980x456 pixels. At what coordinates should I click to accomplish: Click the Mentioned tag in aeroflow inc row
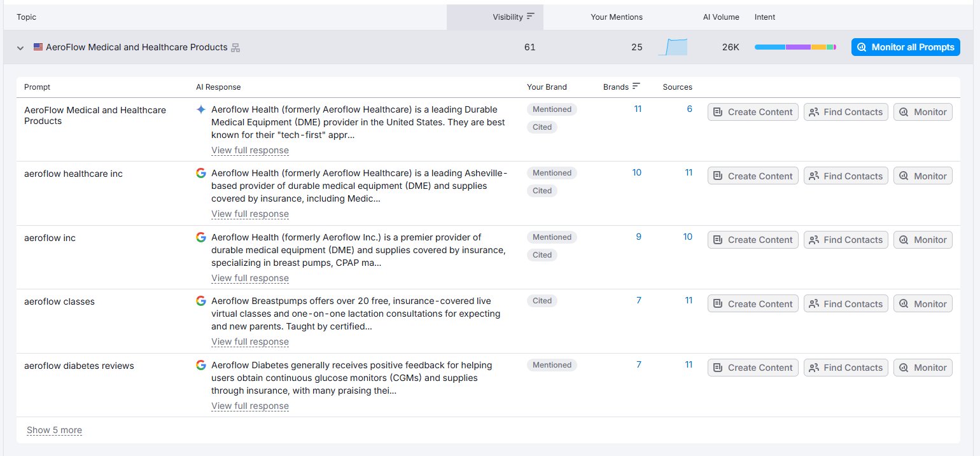pyautogui.click(x=552, y=237)
